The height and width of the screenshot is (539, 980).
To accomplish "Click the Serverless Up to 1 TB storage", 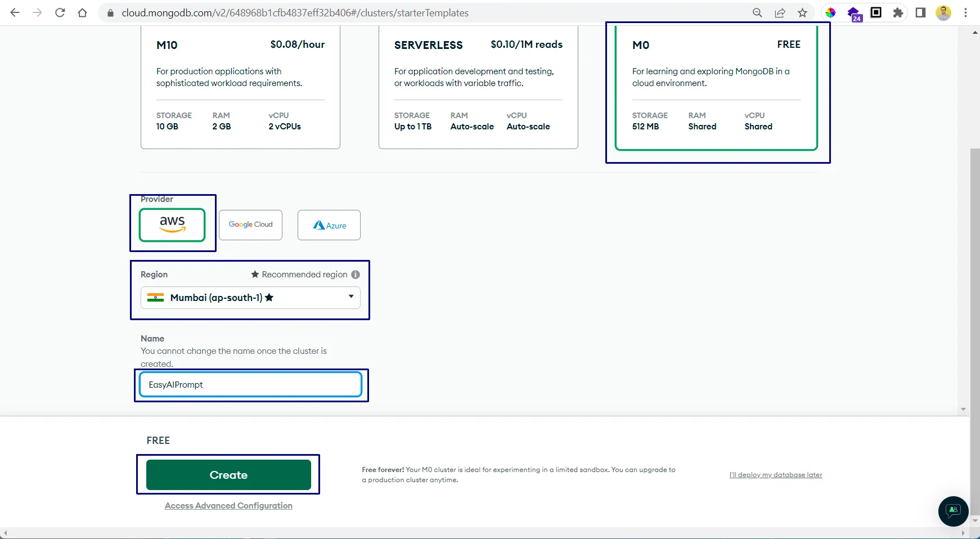I will click(x=413, y=127).
